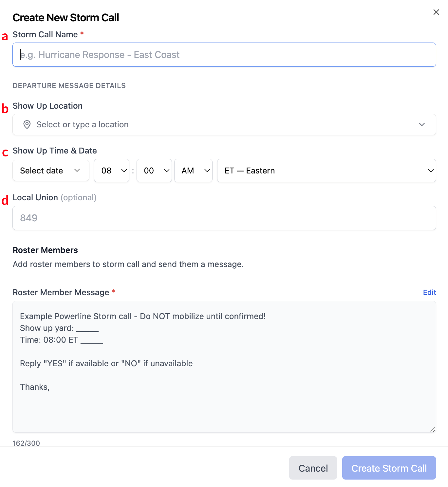Screen dimensions: 448x487
Task: Open the hour dropdown showing 08
Action: pos(111,171)
